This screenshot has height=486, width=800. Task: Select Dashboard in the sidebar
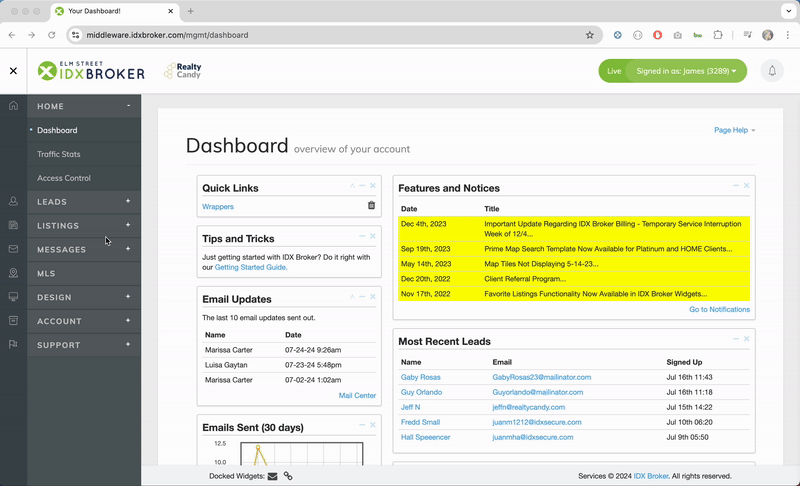[57, 130]
